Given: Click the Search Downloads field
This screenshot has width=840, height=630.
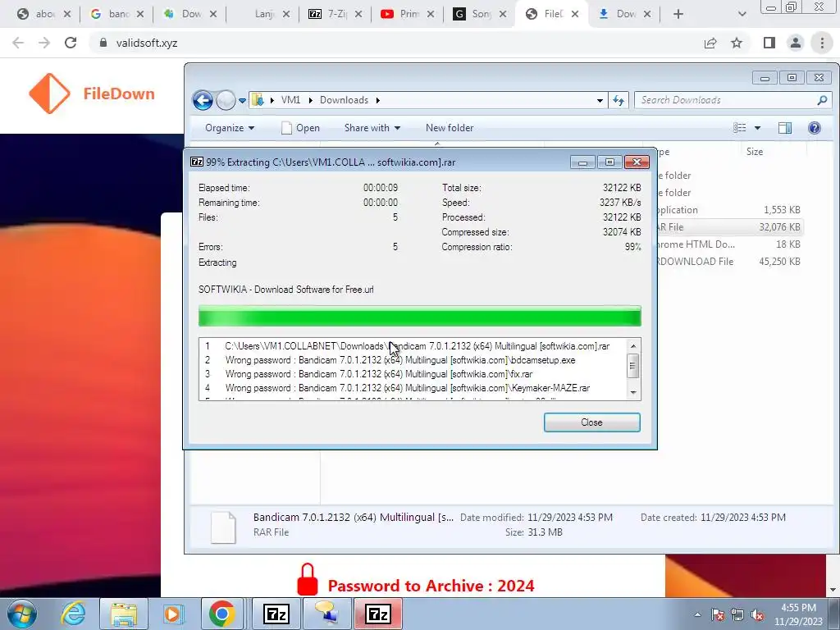Looking at the screenshot, I should (x=733, y=100).
